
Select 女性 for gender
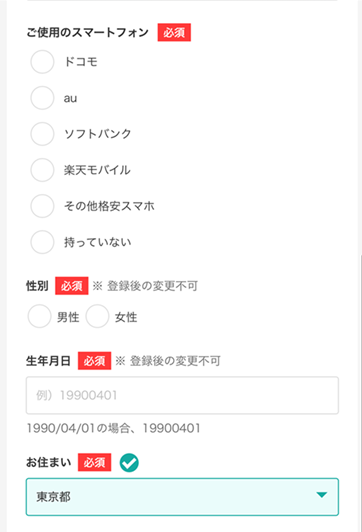click(97, 316)
